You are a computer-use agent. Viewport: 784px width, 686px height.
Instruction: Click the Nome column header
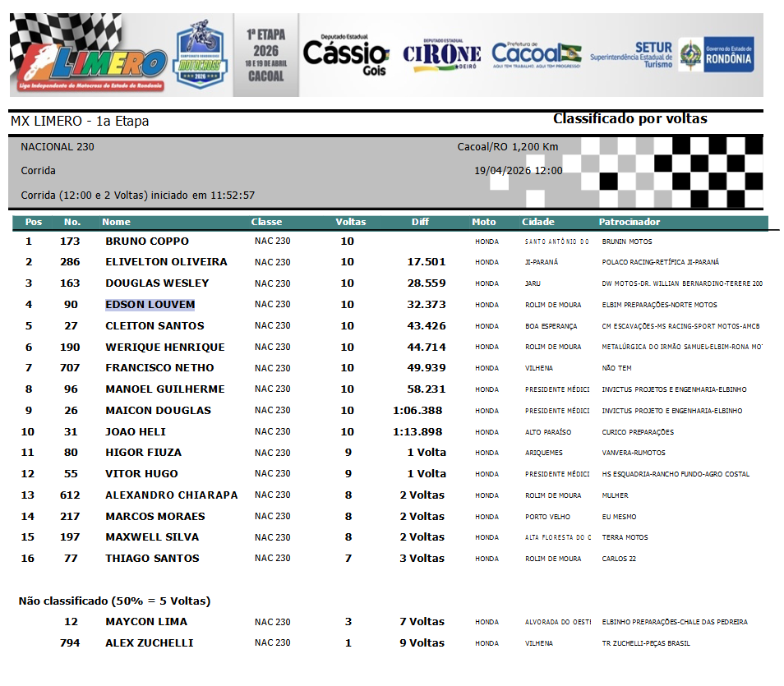click(116, 222)
